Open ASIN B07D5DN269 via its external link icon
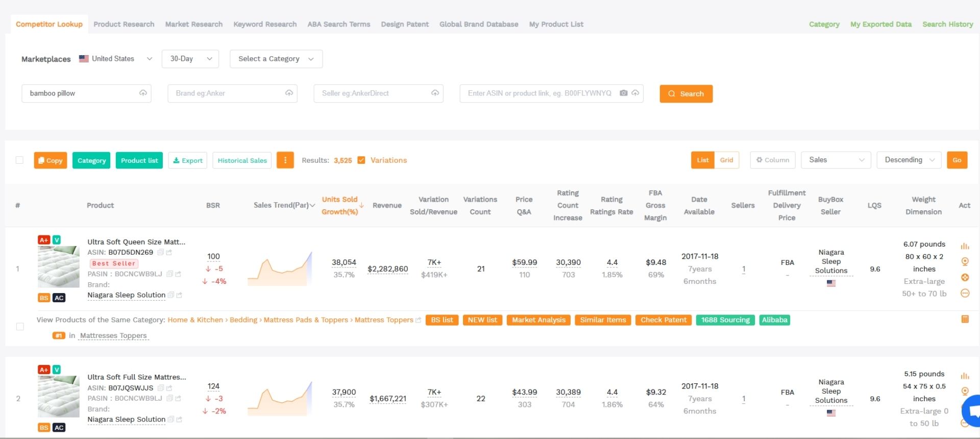This screenshot has height=439, width=980. [x=169, y=252]
